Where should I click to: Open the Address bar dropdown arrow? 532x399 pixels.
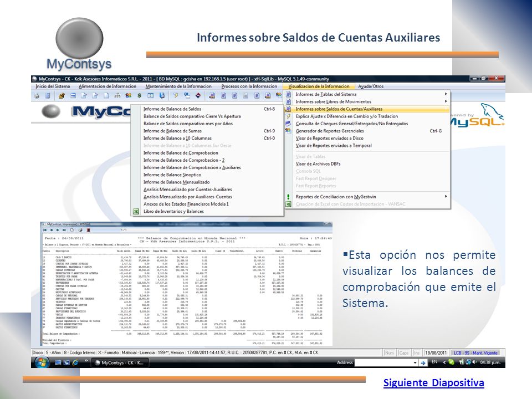point(415,362)
